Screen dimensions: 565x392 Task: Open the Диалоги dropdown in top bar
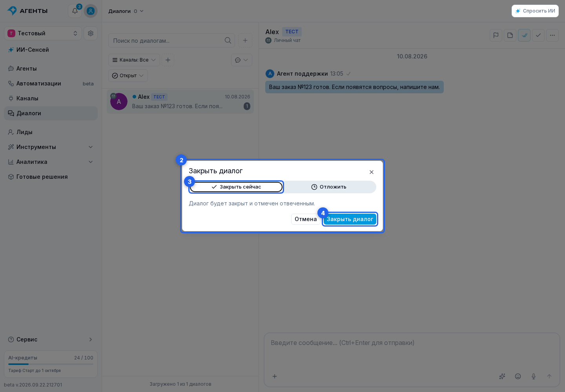pos(126,11)
